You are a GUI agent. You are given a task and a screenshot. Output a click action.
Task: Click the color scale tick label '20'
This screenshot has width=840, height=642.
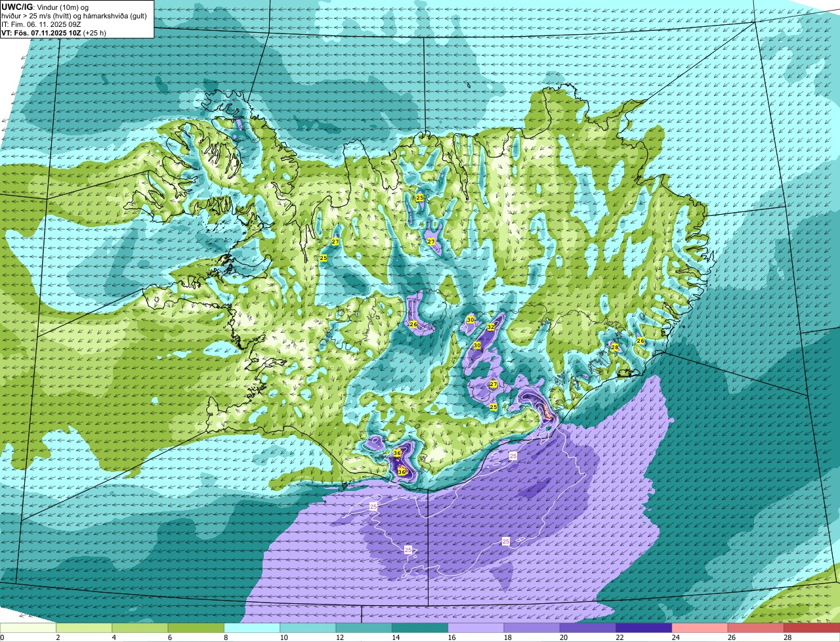click(562, 637)
